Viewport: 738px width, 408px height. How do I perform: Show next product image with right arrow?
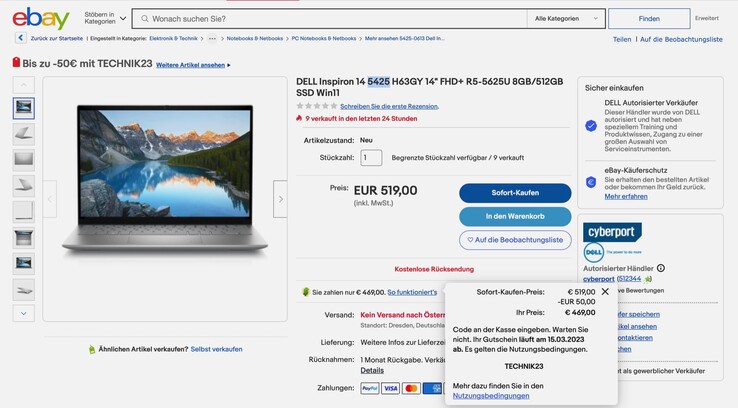281,199
